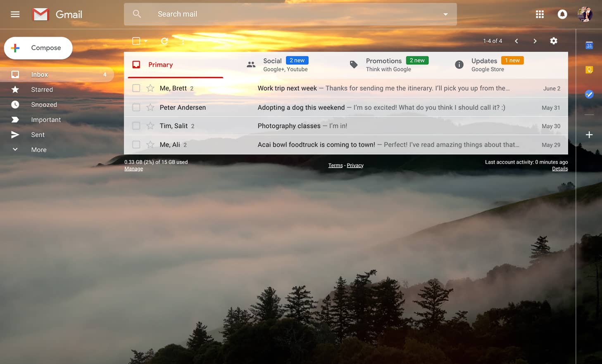Click the notifications bell icon
The height and width of the screenshot is (364, 602).
562,14
